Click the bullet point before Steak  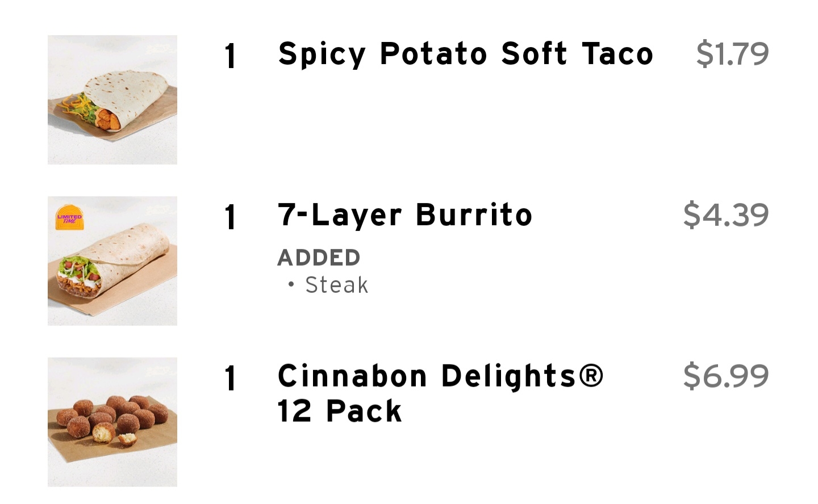pyautogui.click(x=291, y=284)
